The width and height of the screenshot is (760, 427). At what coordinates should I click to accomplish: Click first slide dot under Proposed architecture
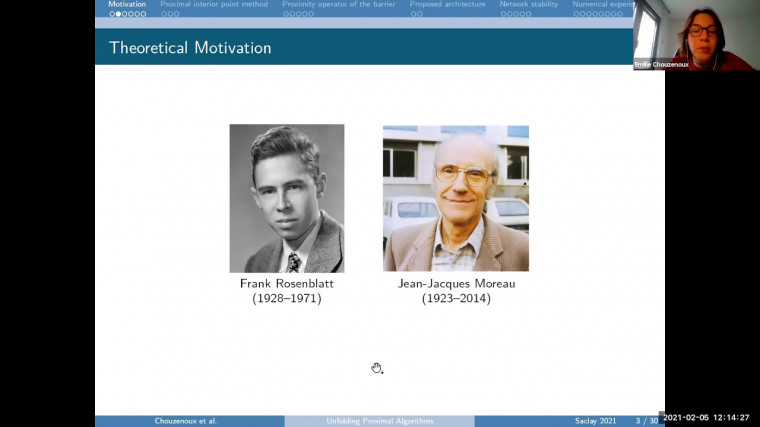point(413,14)
